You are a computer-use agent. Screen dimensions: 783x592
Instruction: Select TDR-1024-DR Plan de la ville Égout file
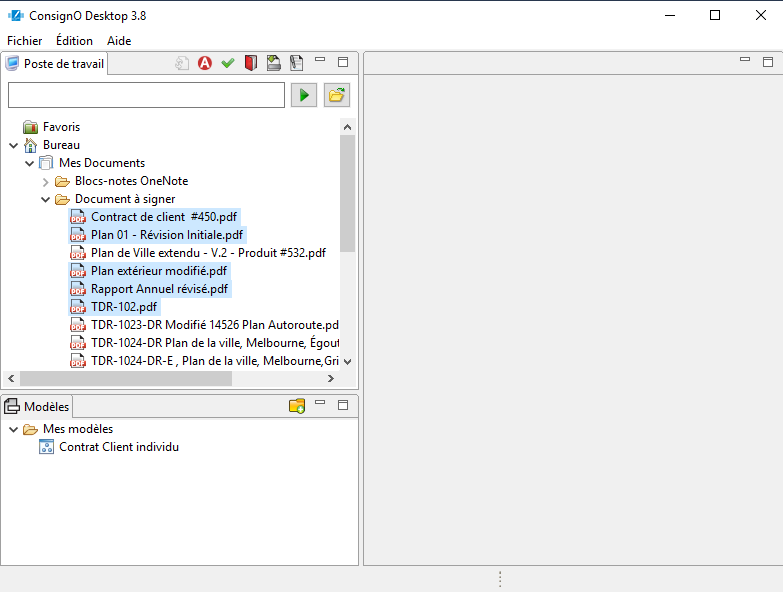215,342
